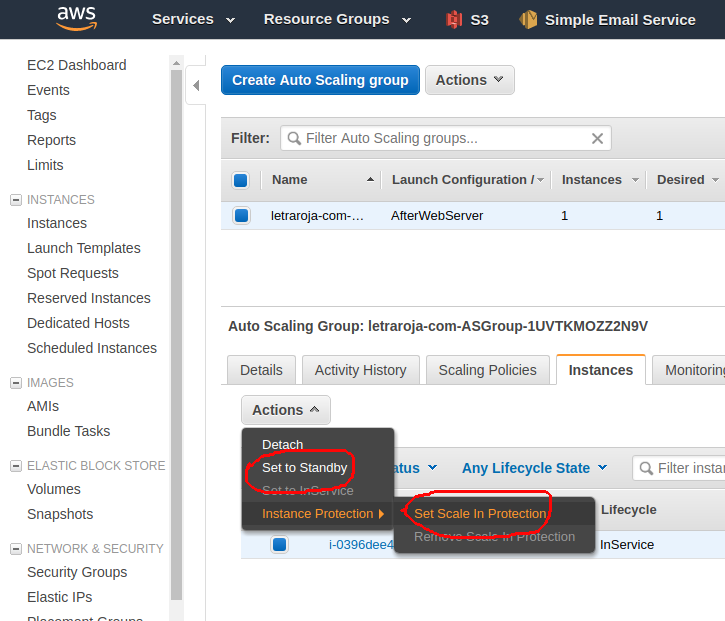Focus the Filter instances search field
Screen dimensions: 725x621
coord(679,468)
